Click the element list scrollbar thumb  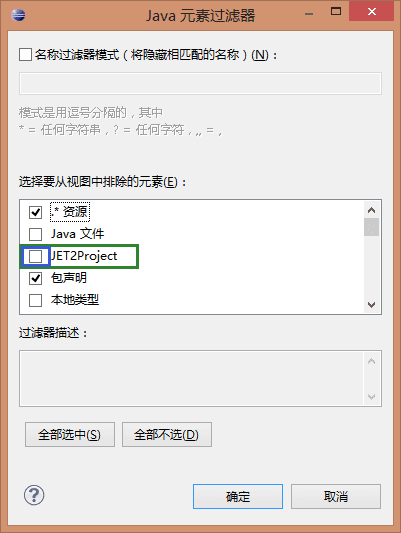pos(371,227)
